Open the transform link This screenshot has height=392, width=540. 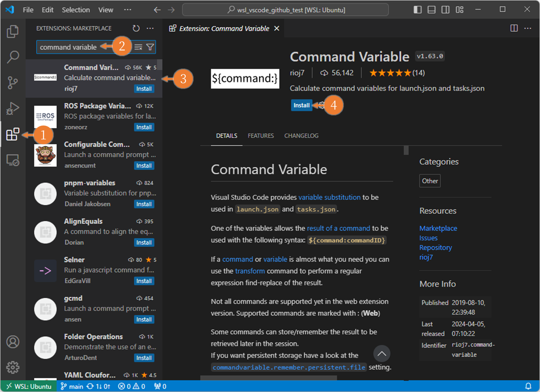[x=250, y=271]
